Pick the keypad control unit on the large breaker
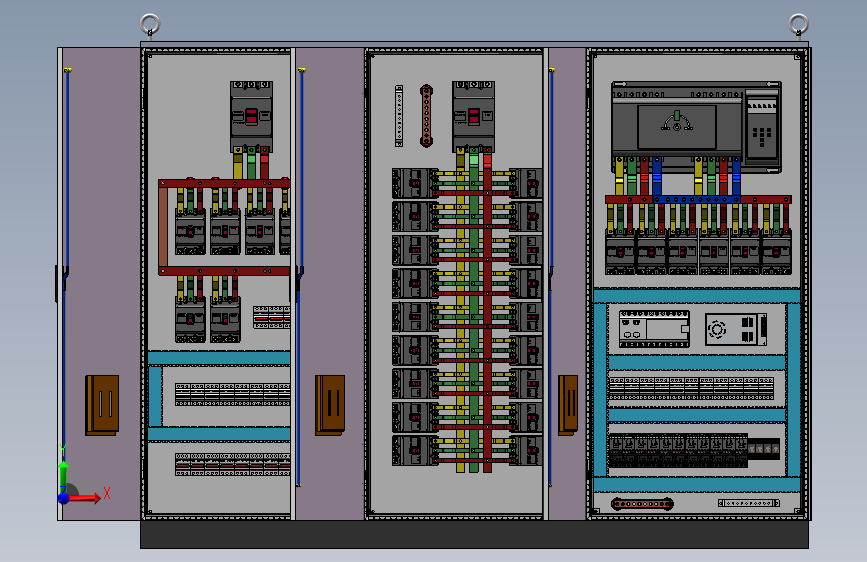This screenshot has width=867, height=562. [x=762, y=126]
